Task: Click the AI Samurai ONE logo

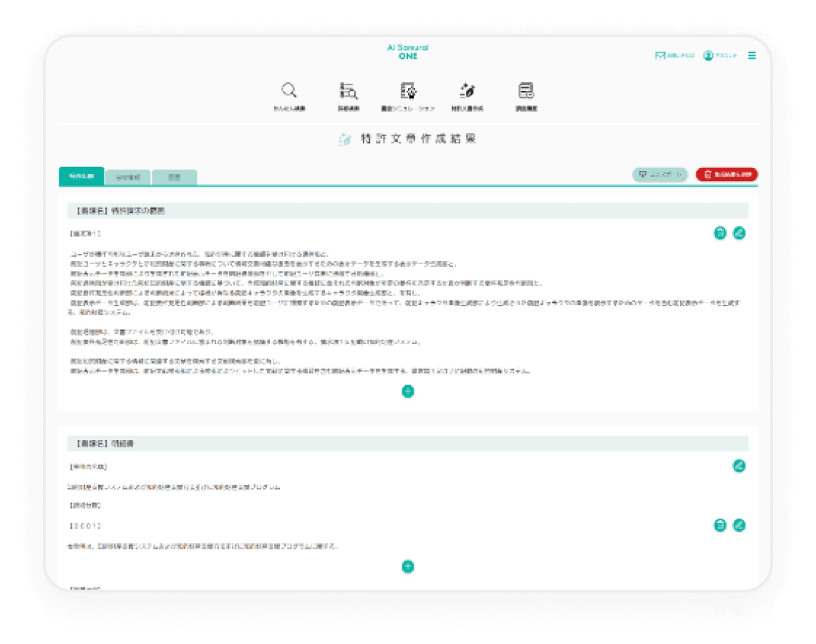Action: click(408, 52)
